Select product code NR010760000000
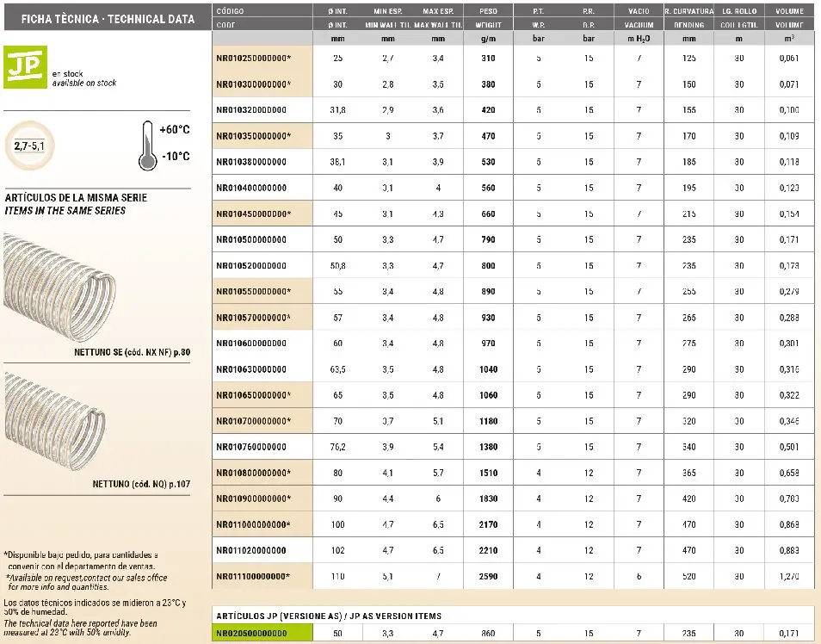The height and width of the screenshot is (644, 821). click(x=251, y=447)
